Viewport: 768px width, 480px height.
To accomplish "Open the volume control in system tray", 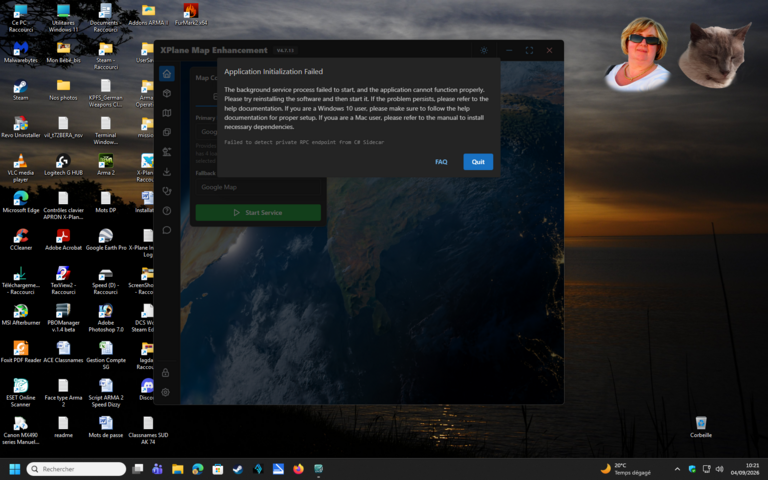I will coord(719,469).
